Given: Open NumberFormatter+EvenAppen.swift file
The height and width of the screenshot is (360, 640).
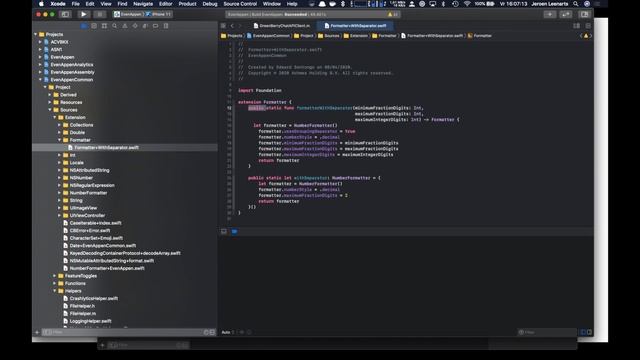Looking at the screenshot, I should [104, 268].
